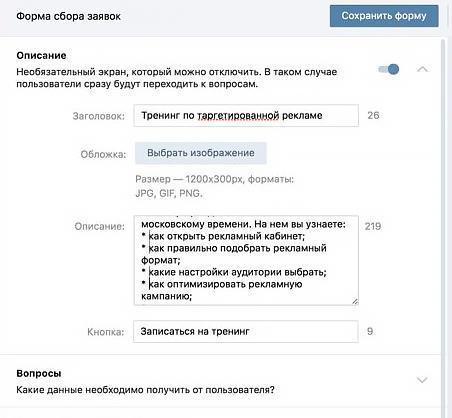Click inside the Описание text area
452x418 pixels.
246,260
